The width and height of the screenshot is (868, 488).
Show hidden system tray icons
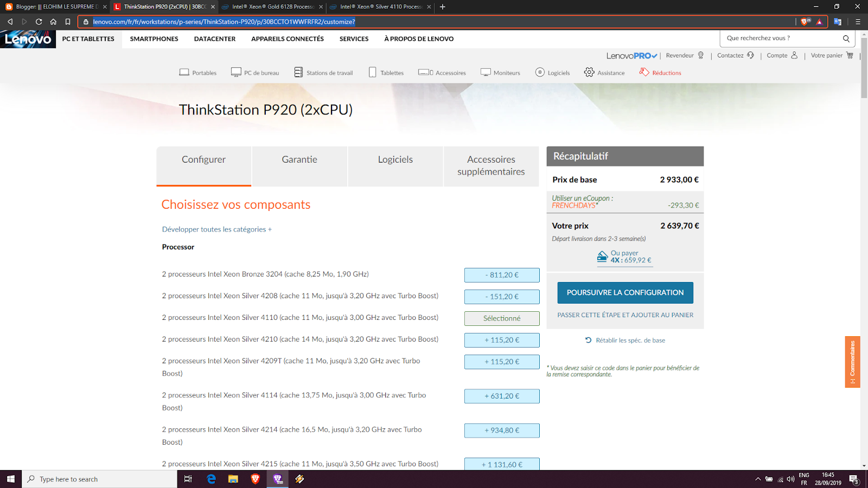(757, 479)
